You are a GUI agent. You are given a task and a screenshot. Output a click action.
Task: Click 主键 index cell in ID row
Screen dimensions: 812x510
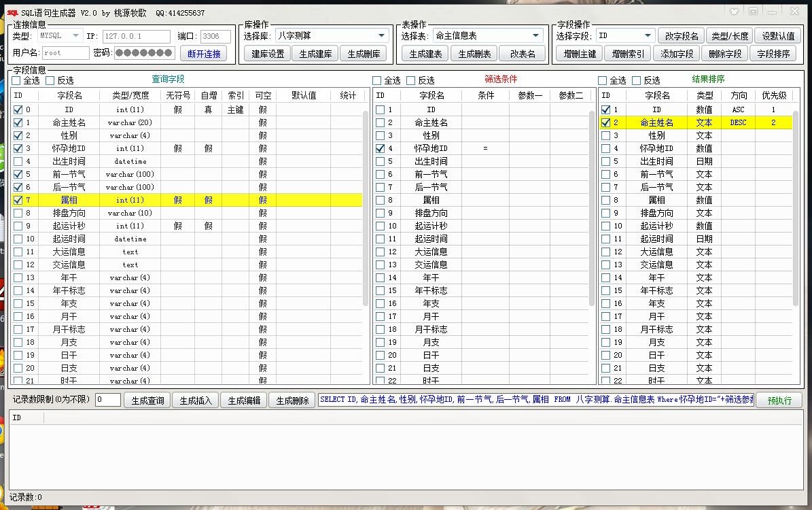point(236,110)
